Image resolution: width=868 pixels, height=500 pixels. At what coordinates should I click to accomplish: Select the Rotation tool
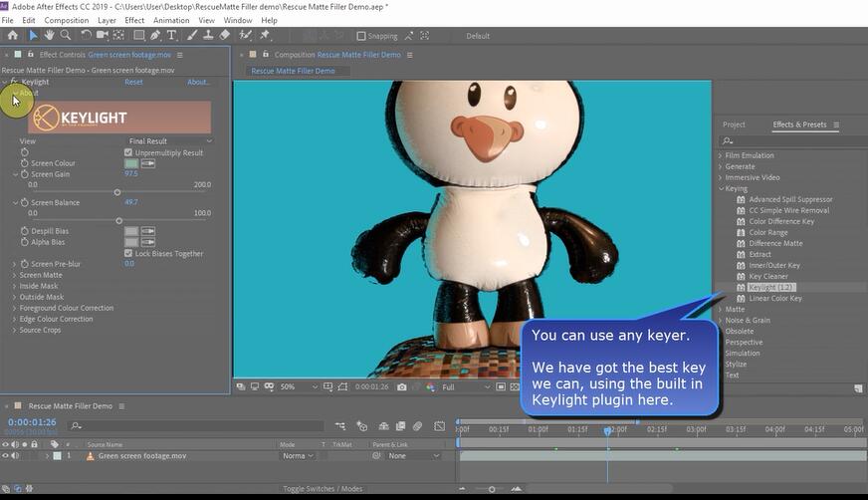[x=86, y=36]
